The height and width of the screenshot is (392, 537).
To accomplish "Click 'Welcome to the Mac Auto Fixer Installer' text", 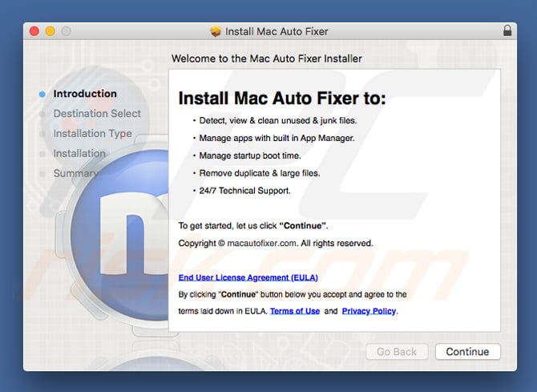I will click(266, 59).
